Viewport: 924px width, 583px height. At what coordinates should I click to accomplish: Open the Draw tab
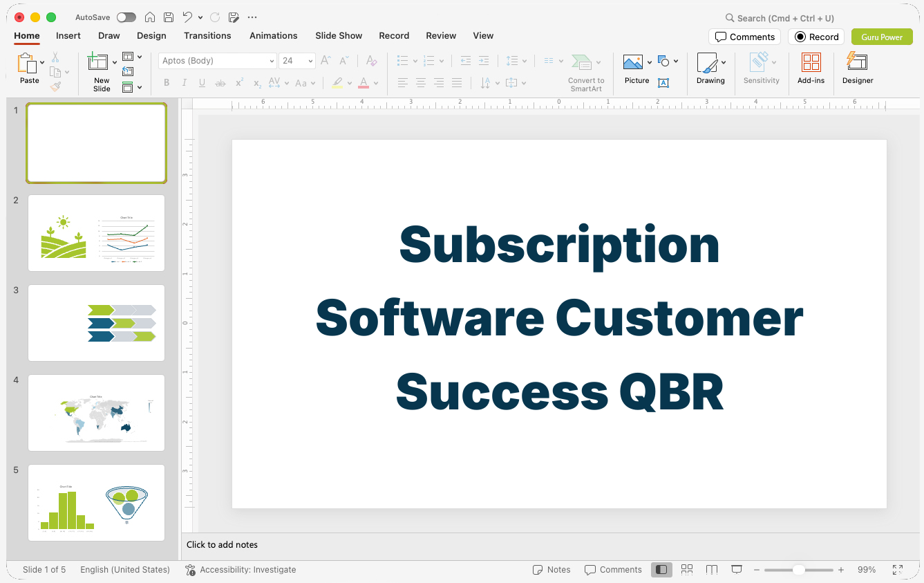109,35
